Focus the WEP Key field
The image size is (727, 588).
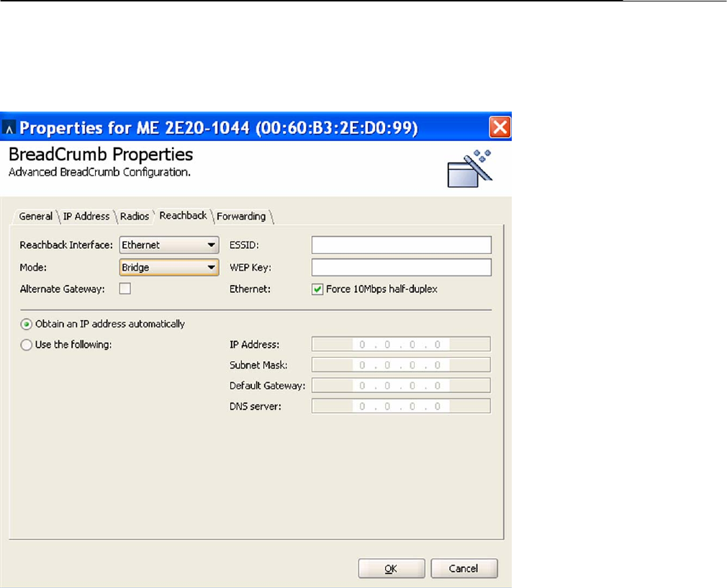point(402,268)
